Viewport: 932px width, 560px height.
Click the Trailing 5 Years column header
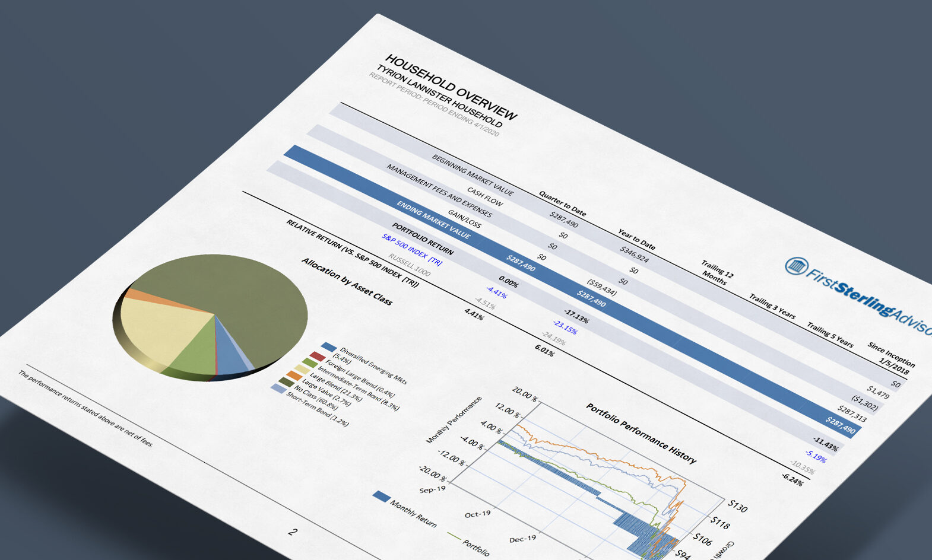pos(830,335)
